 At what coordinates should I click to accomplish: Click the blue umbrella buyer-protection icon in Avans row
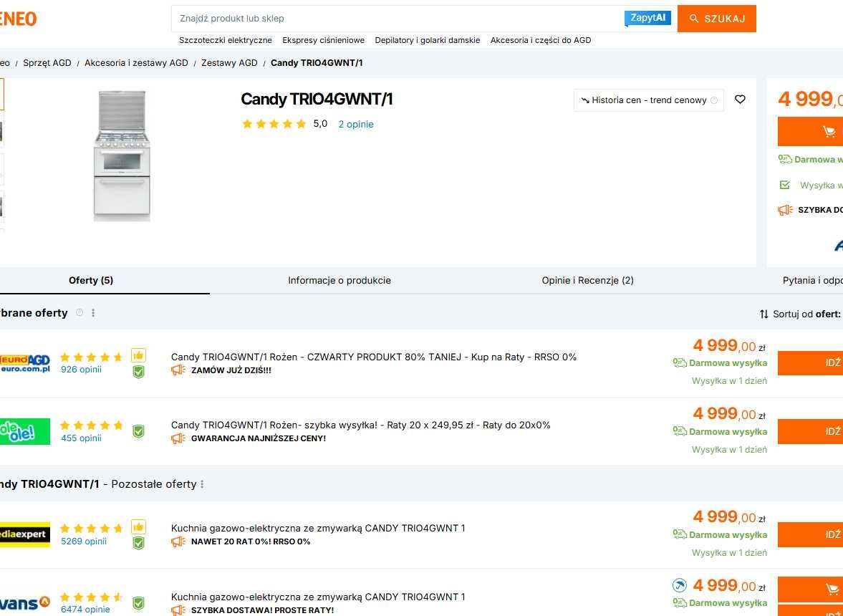pos(680,585)
